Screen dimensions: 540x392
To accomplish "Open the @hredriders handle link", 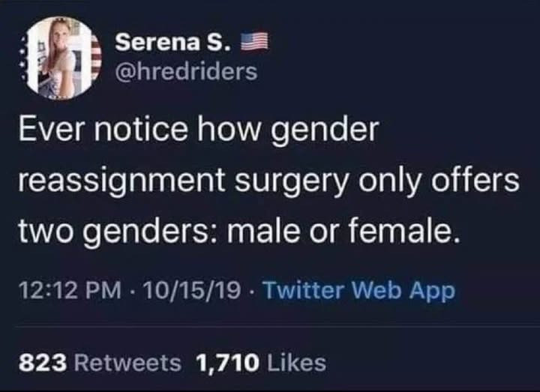I will [185, 72].
